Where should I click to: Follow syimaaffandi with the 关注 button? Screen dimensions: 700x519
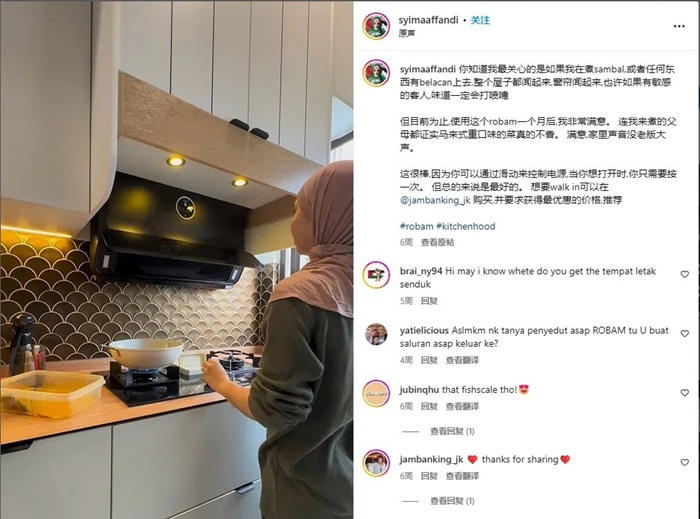tap(480, 20)
